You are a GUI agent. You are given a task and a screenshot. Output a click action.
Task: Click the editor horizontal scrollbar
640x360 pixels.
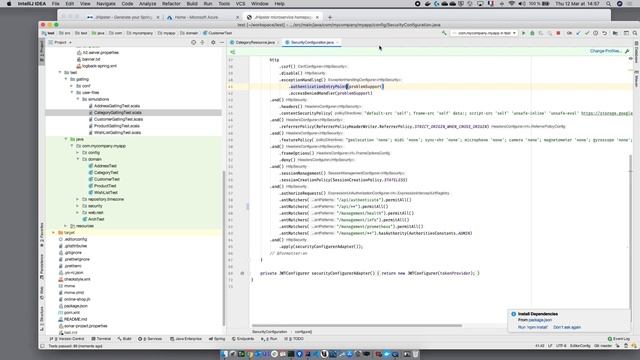[357, 326]
